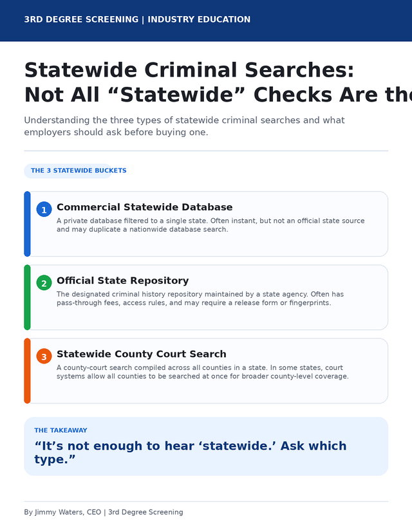The height and width of the screenshot is (532, 412).
Task: Select the blue accent bar on first card
Action: (x=27, y=224)
